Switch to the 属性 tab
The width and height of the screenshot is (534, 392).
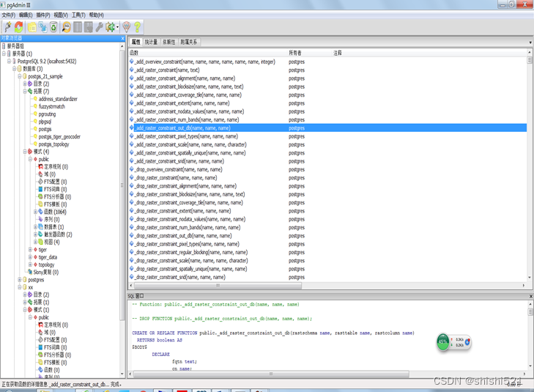(136, 42)
